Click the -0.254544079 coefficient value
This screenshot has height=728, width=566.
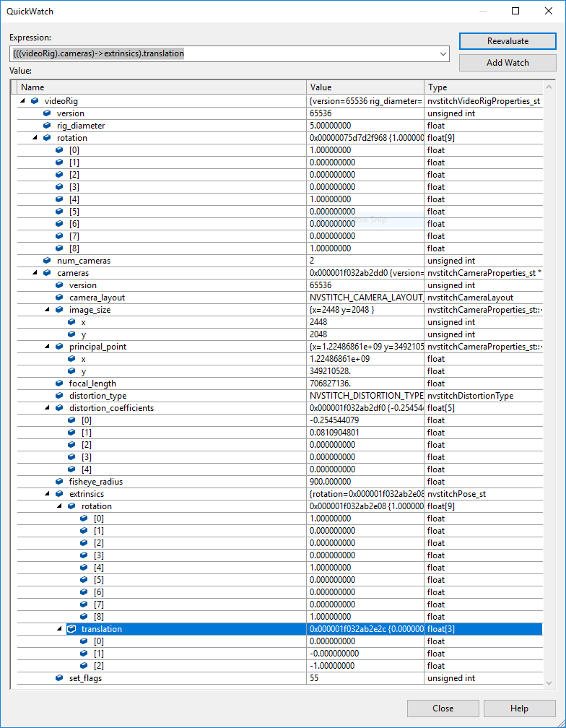(x=334, y=420)
